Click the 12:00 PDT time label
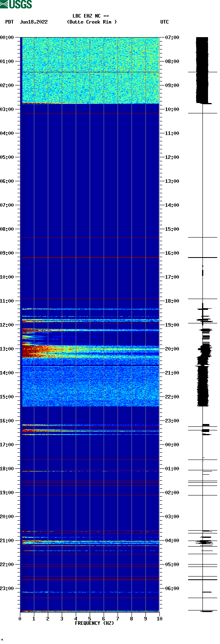220x644 pixels. tap(7, 325)
